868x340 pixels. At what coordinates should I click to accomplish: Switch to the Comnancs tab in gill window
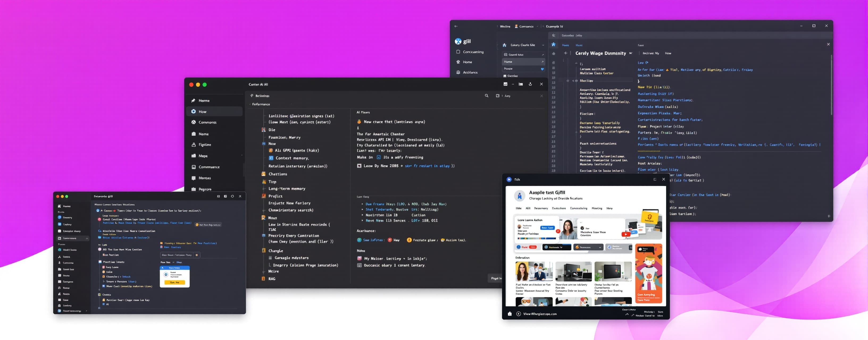(x=524, y=26)
